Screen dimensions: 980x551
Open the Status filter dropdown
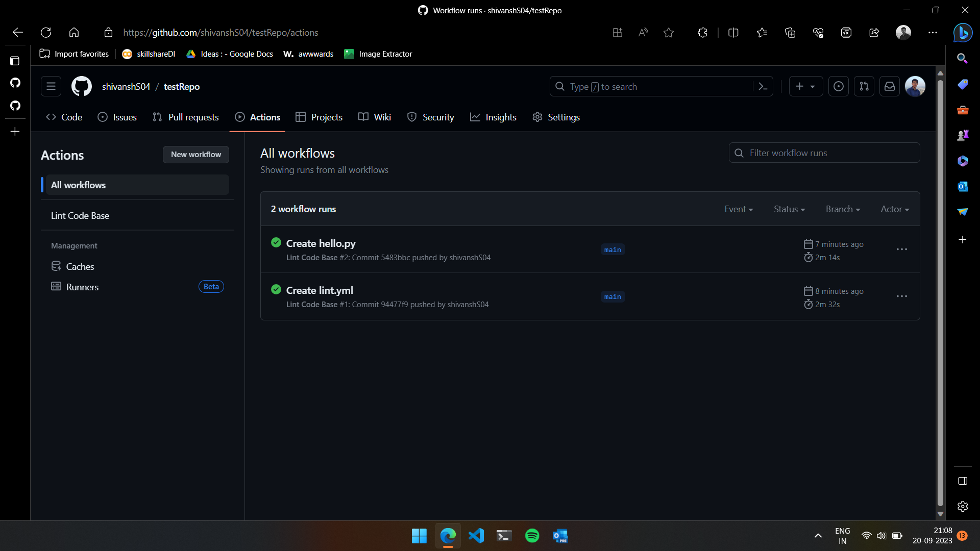(789, 209)
